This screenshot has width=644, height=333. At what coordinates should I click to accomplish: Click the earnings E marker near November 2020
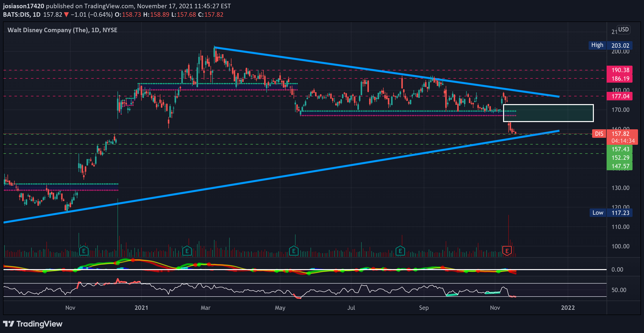tap(84, 251)
